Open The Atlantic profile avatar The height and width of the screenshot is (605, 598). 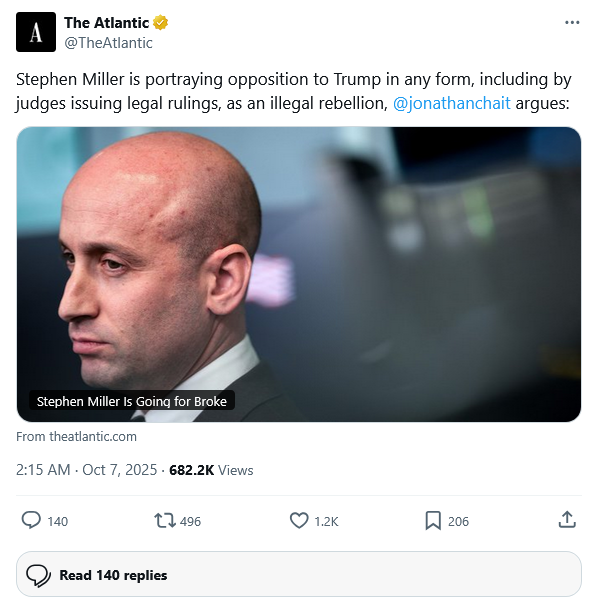[x=36, y=32]
